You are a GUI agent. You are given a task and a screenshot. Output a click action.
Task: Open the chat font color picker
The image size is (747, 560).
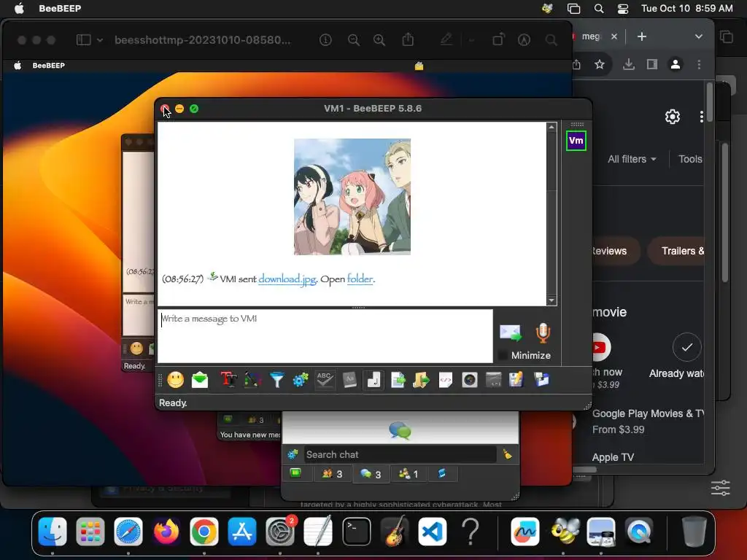[252, 380]
